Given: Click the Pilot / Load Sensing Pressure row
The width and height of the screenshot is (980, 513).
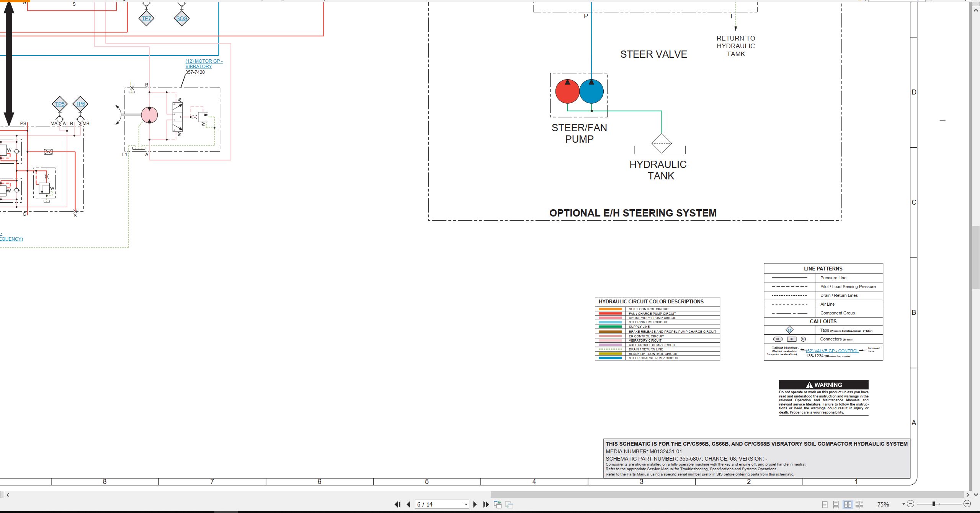Looking at the screenshot, I should point(823,287).
